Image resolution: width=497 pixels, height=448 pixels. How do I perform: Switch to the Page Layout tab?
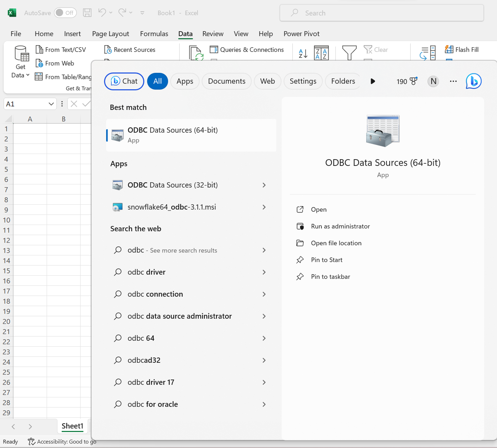[x=110, y=34]
